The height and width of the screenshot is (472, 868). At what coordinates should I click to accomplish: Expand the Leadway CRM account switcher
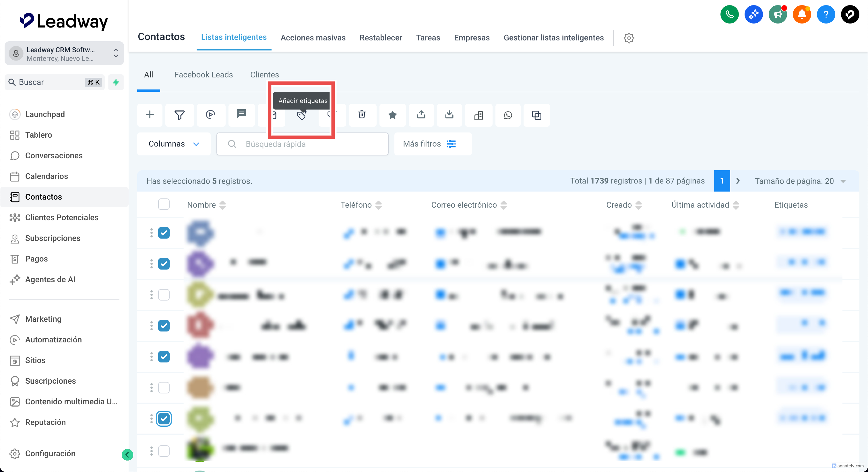coord(64,54)
